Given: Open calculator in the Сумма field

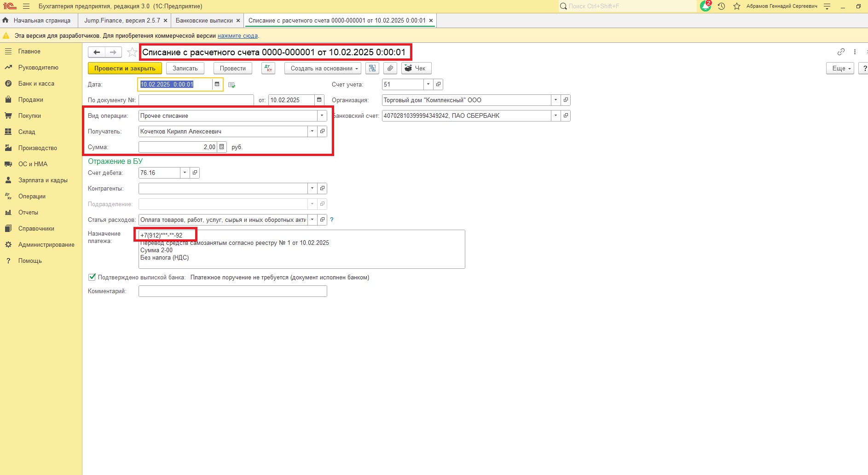Looking at the screenshot, I should pos(222,147).
